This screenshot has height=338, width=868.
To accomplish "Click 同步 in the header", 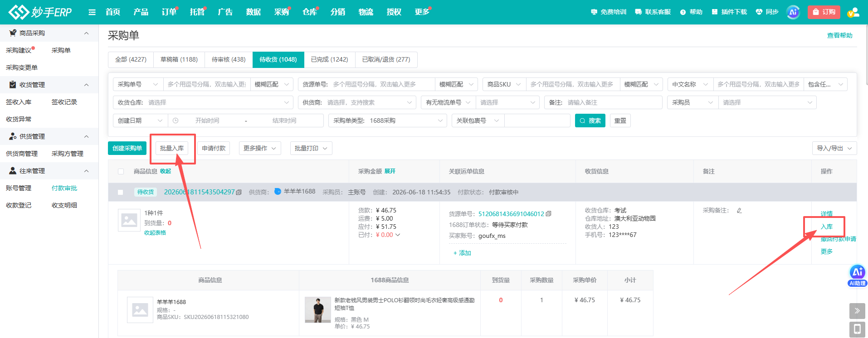I will pyautogui.click(x=767, y=12).
